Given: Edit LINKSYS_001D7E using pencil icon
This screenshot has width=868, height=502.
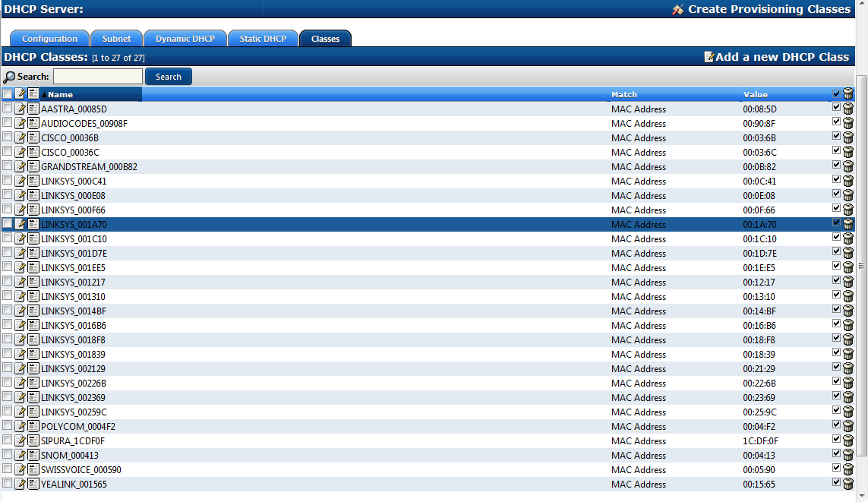Looking at the screenshot, I should (21, 252).
